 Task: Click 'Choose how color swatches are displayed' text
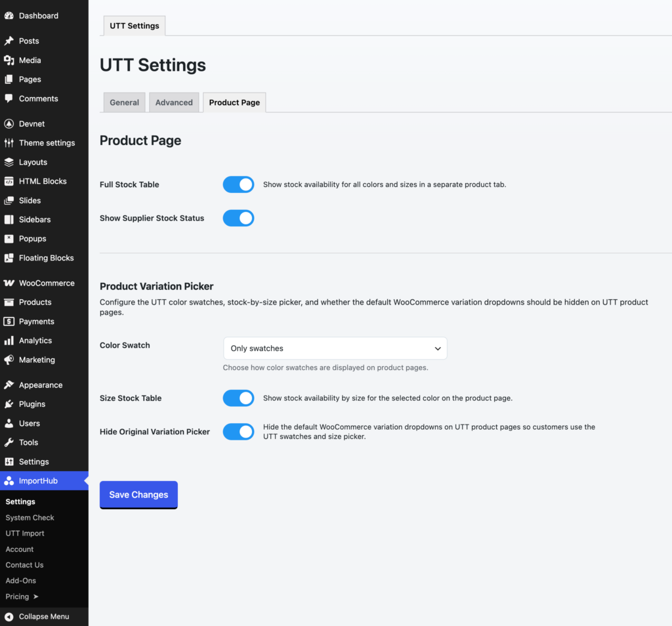pos(325,367)
